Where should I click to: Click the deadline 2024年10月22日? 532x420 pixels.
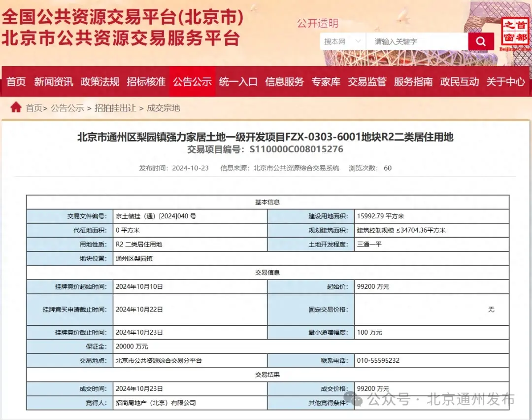[x=139, y=309]
